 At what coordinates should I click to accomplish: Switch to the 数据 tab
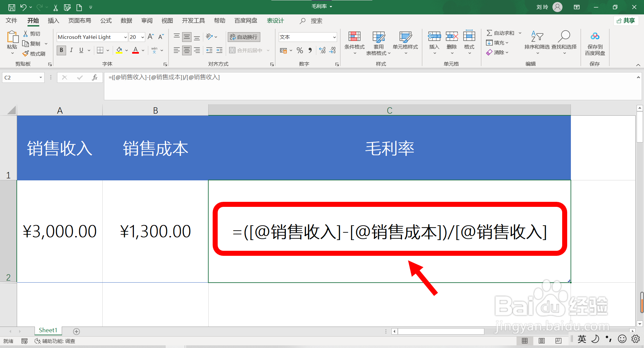click(126, 21)
